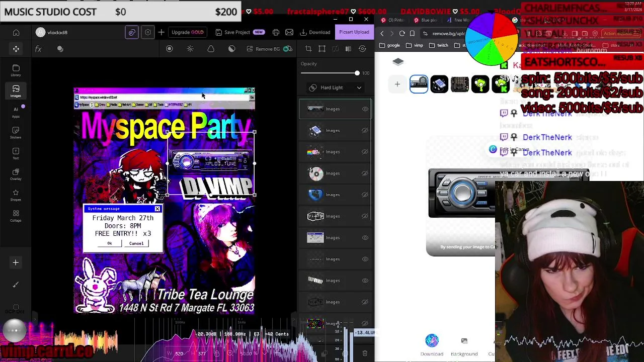Image resolution: width=644 pixels, height=362 pixels.
Task: Select the phone thumbnail in remove.bg
Action: click(439, 84)
